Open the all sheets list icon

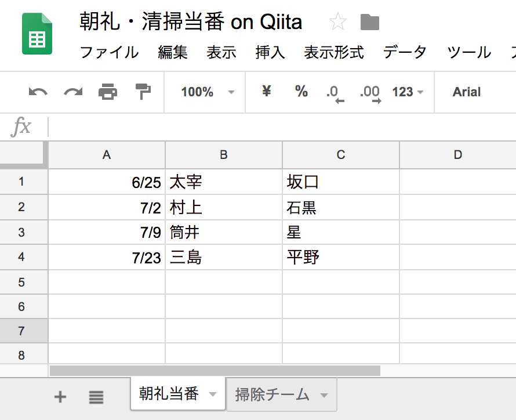[96, 397]
